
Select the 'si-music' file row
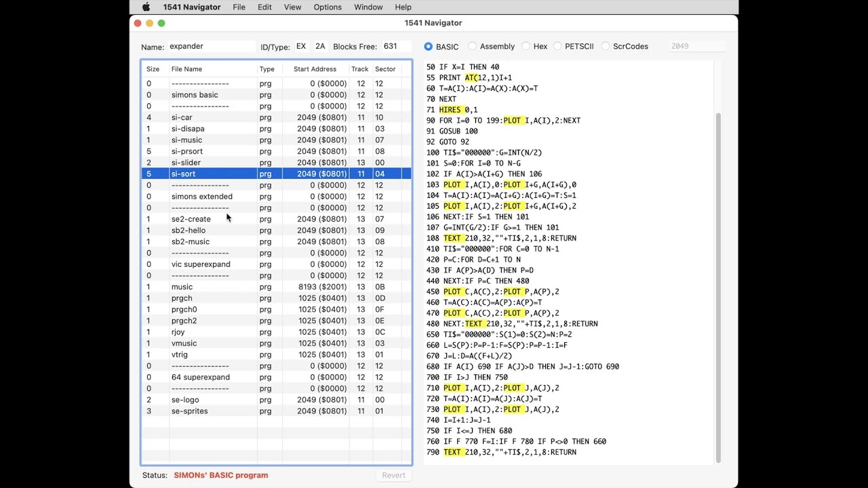pos(276,140)
